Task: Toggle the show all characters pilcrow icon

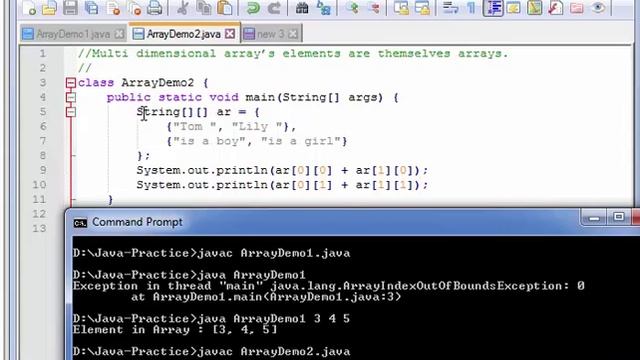Action: click(x=471, y=7)
